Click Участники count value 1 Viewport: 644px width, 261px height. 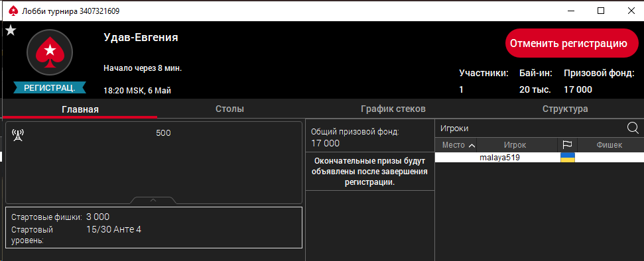[x=461, y=89]
